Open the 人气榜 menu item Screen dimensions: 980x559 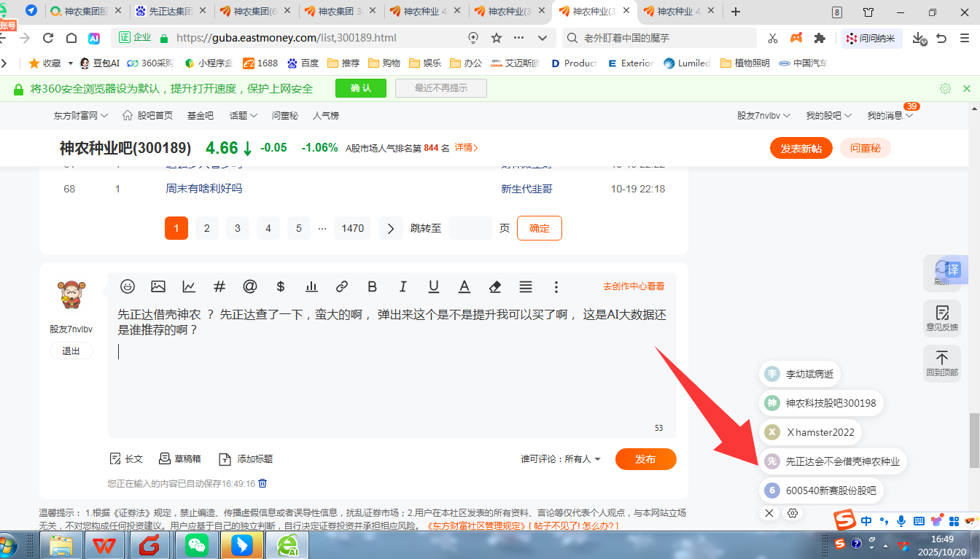point(326,115)
